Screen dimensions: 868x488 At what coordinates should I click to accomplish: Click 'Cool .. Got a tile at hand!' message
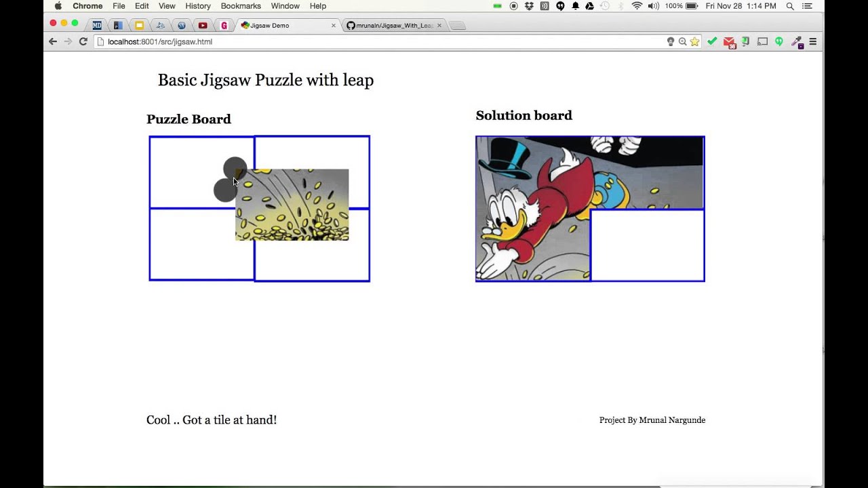pyautogui.click(x=212, y=420)
